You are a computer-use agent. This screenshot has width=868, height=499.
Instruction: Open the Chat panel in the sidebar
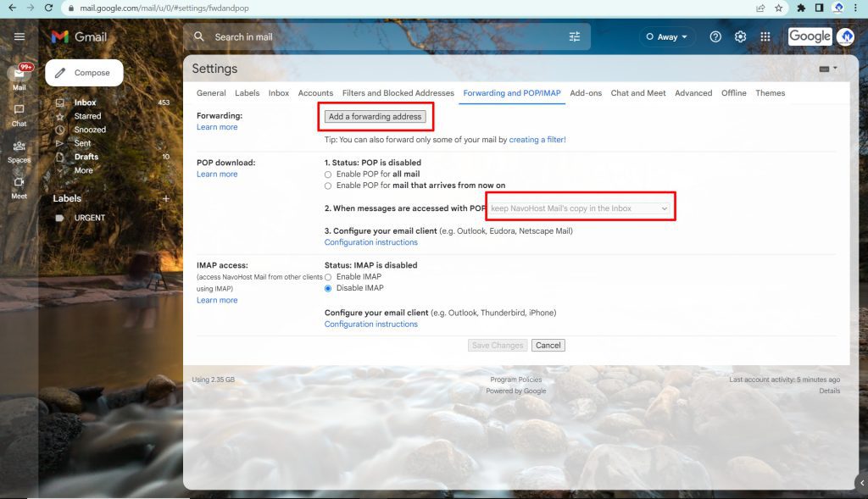(x=19, y=111)
